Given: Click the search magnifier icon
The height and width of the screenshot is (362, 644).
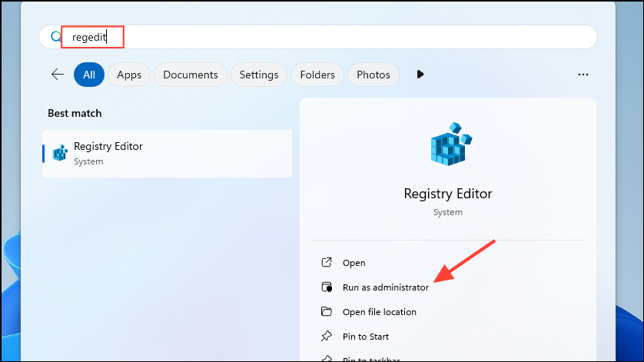Looking at the screenshot, I should point(56,37).
